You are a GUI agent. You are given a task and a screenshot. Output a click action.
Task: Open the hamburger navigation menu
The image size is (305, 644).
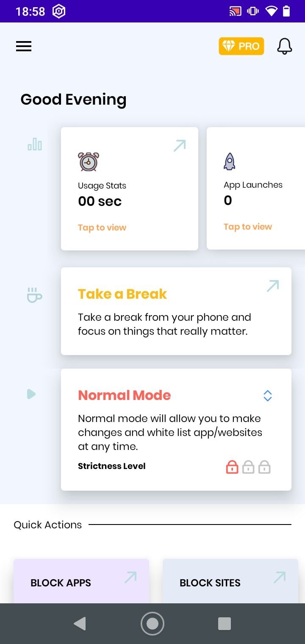24,47
